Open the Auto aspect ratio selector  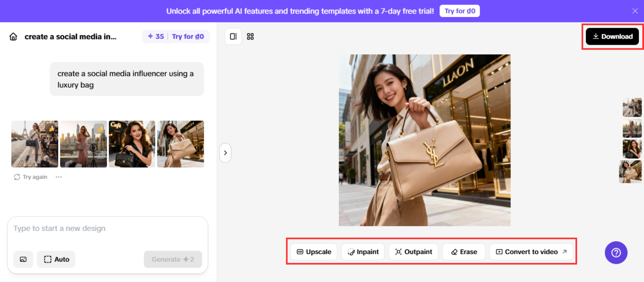click(56, 259)
